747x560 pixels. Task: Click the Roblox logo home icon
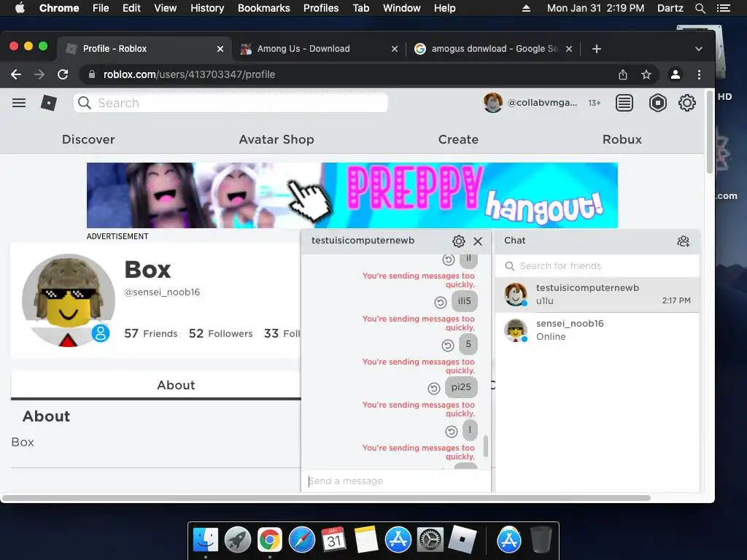click(49, 103)
